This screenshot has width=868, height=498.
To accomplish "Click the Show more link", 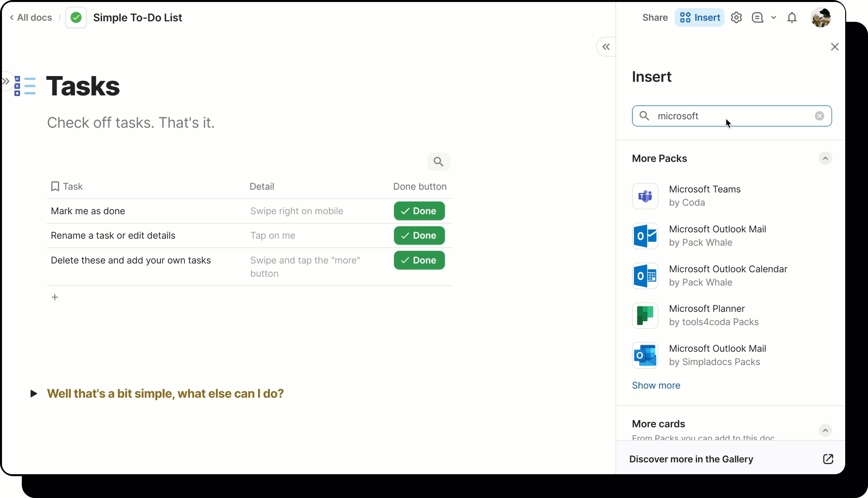I will (656, 385).
